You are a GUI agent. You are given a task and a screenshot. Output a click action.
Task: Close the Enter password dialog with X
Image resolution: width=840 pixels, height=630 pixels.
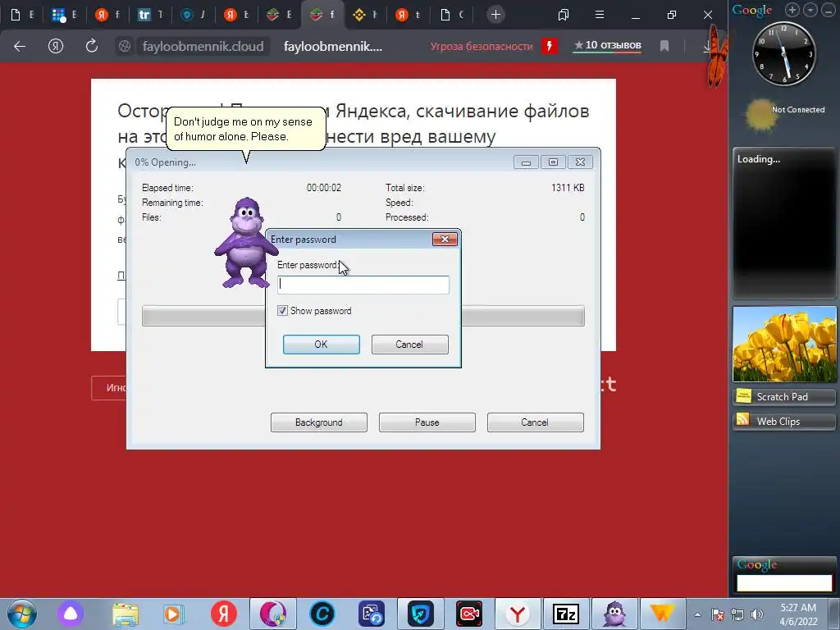pos(445,239)
